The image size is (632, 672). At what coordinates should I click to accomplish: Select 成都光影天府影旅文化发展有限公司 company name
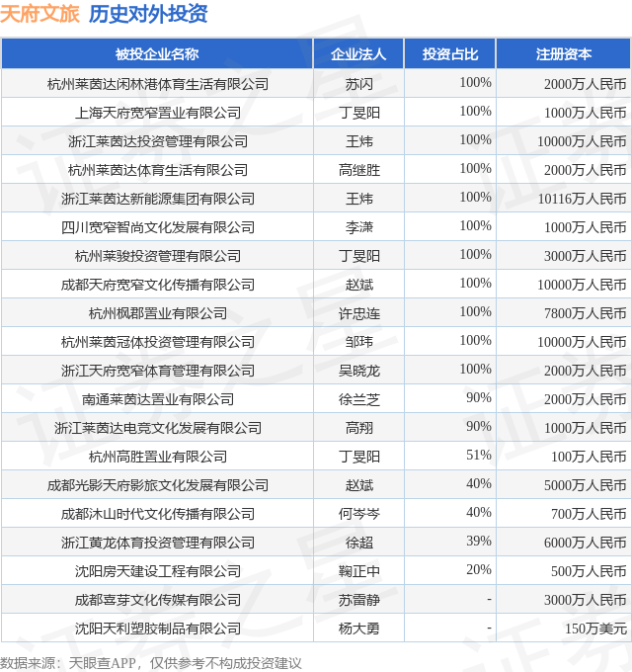(x=158, y=485)
